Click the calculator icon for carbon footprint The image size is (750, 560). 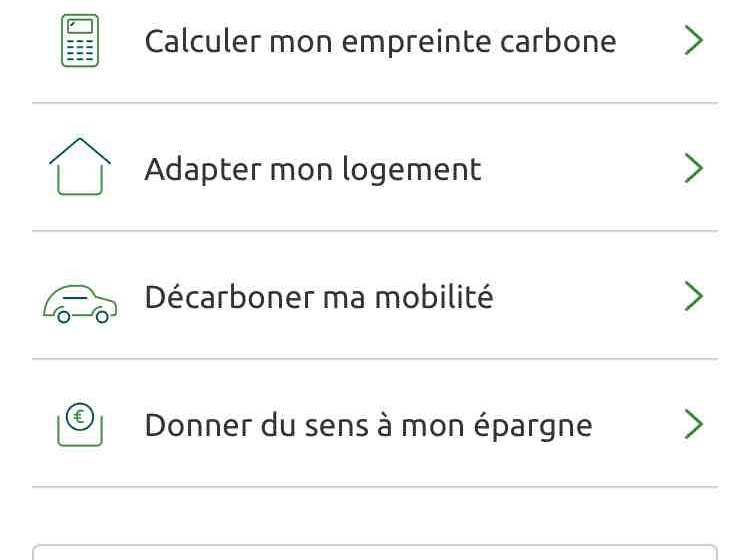coord(80,40)
